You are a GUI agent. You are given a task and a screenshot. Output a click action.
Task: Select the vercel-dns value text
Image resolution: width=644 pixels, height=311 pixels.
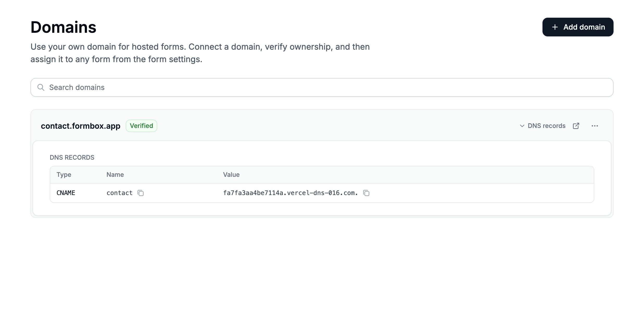290,193
